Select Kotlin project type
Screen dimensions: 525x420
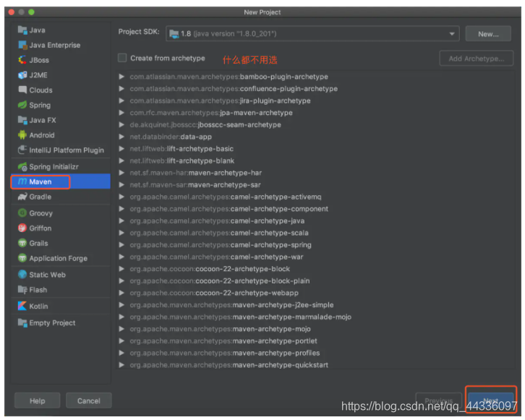click(x=61, y=307)
